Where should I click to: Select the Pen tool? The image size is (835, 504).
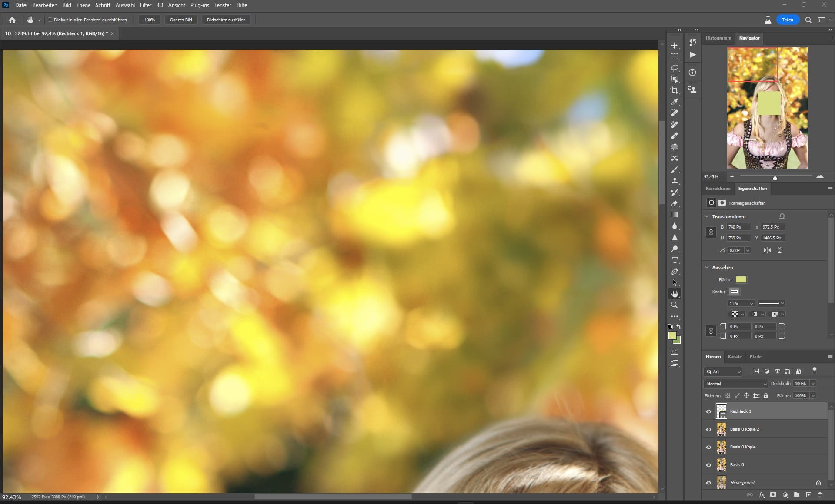[675, 272]
